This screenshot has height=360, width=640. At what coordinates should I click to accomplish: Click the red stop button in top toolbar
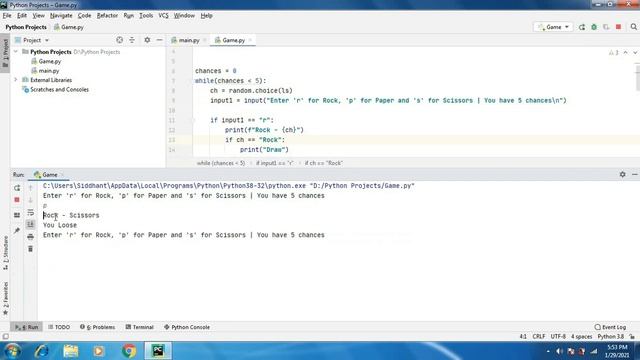coord(618,27)
